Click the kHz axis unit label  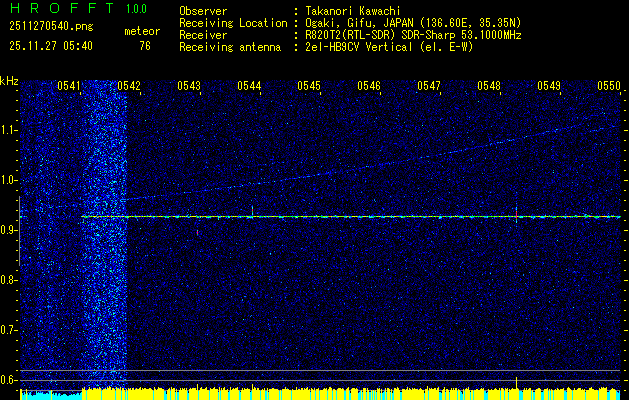9,81
